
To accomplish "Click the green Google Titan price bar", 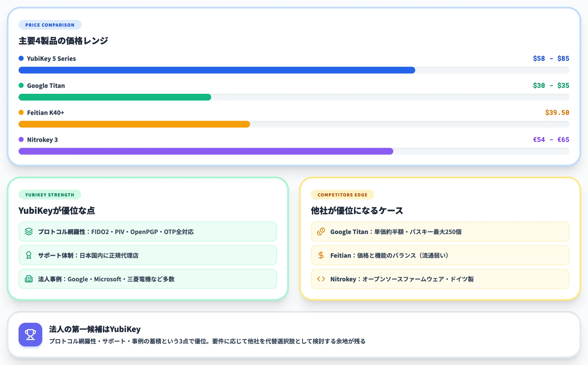I will point(115,97).
